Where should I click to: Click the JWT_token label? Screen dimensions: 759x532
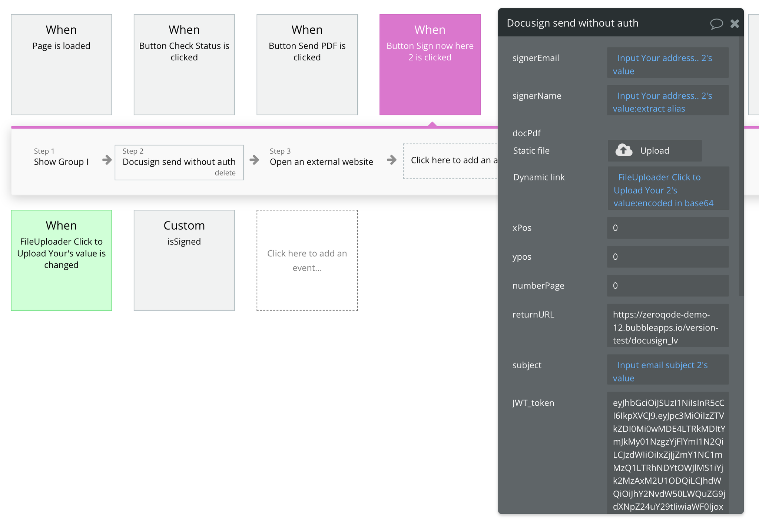coord(533,403)
